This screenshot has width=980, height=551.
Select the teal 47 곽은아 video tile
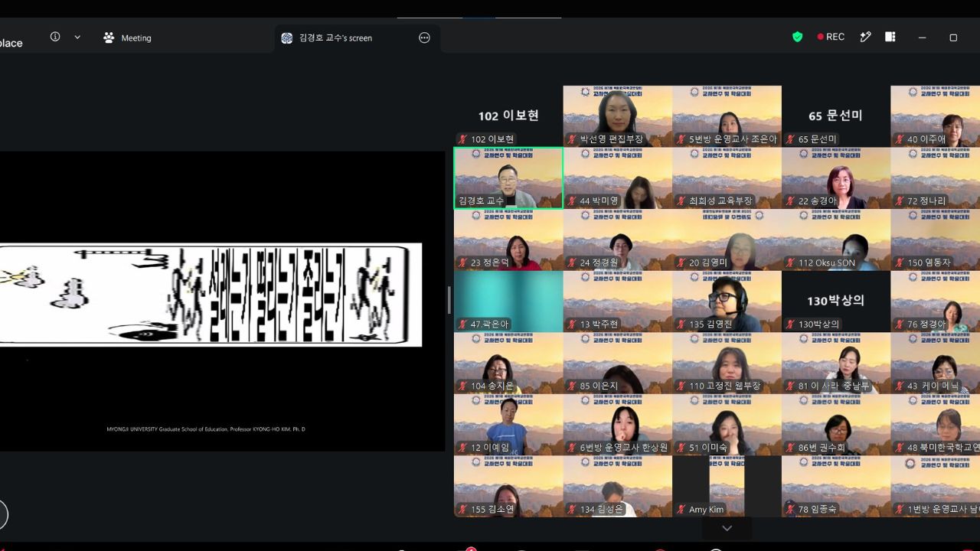click(508, 301)
